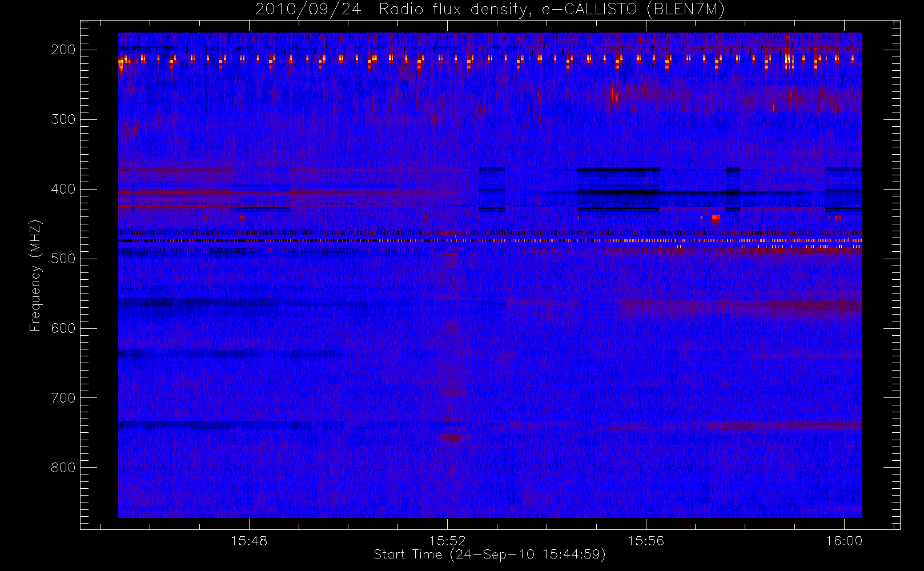Click the 500 frequency tick label
Viewport: 924px width, 571px height.
63,259
